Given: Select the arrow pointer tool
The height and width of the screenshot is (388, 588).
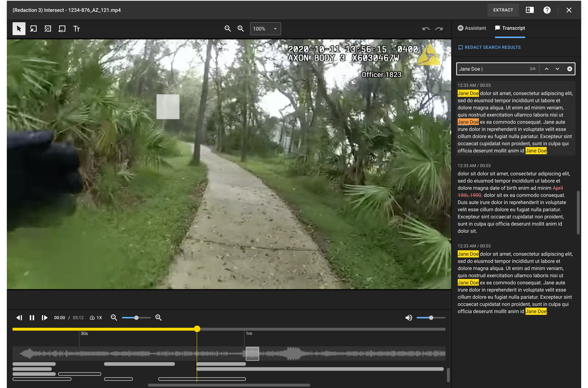Looking at the screenshot, I should coord(19,29).
